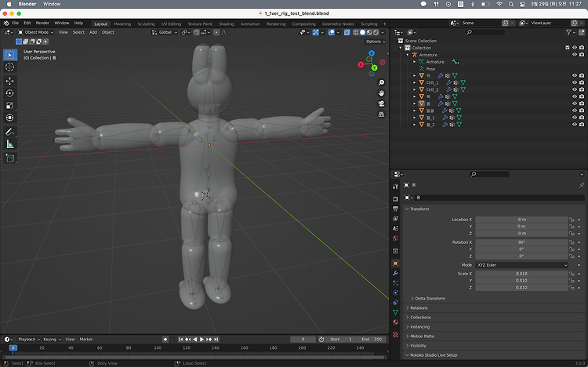This screenshot has width=588, height=367.
Task: Open the World properties tab
Action: (x=395, y=238)
